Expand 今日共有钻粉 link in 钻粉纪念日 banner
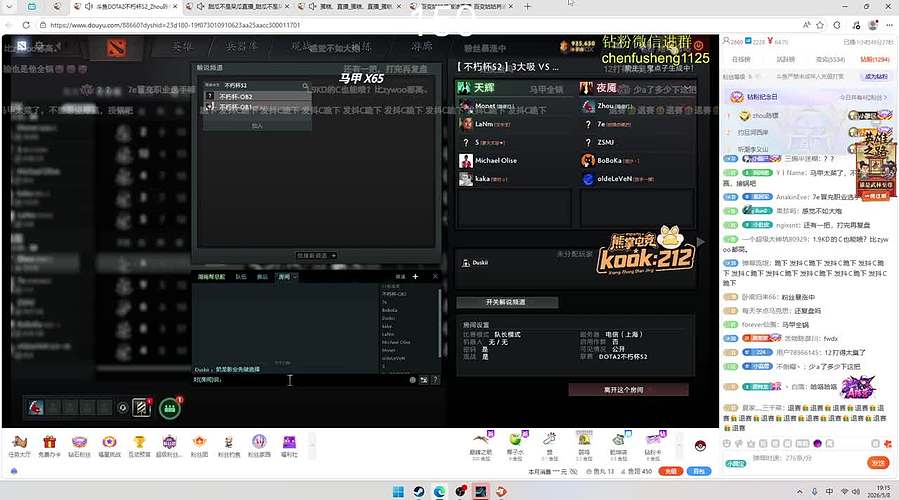The image size is (899, 500). pos(863,97)
